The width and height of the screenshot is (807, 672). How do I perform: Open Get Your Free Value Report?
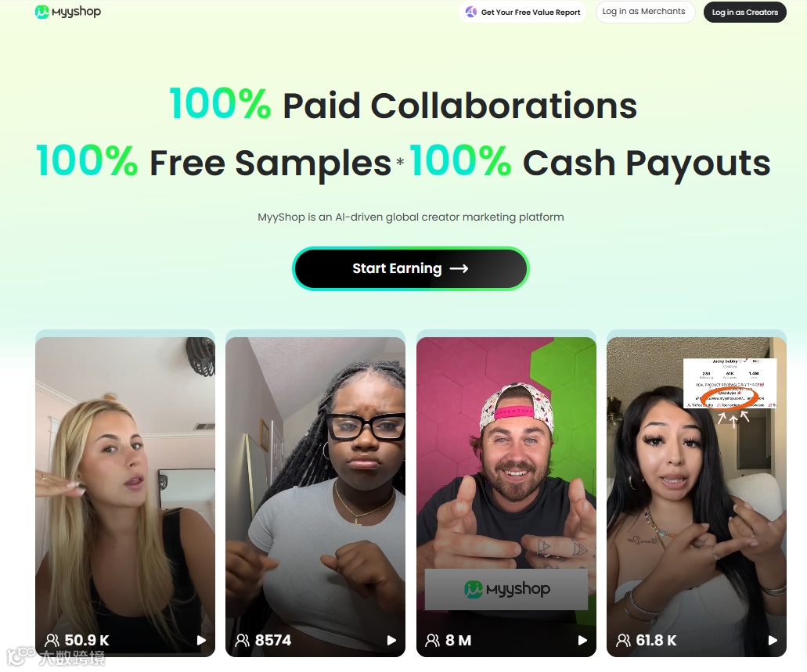coord(522,12)
